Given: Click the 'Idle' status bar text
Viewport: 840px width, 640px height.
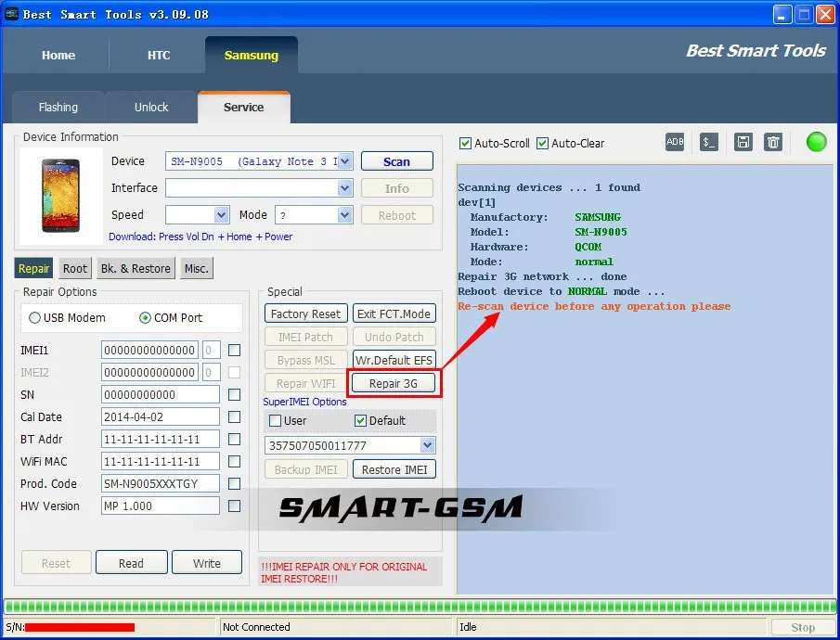Looking at the screenshot, I should click(468, 627).
